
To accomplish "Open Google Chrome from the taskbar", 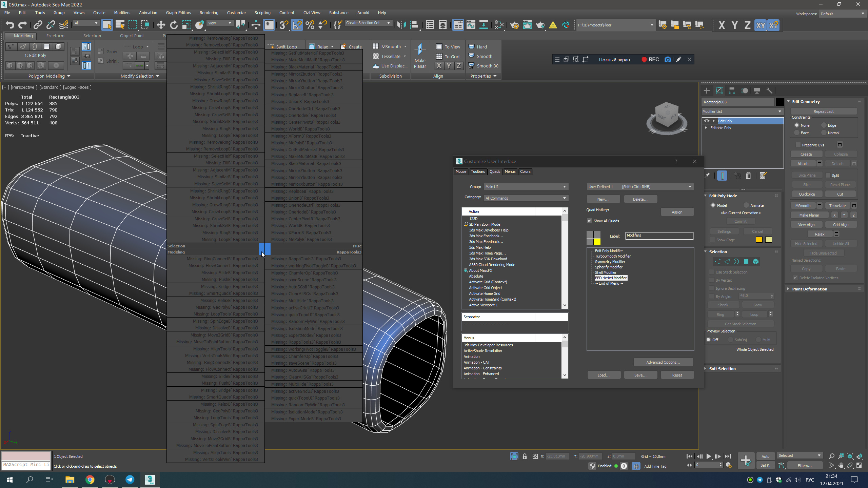I will point(90,480).
